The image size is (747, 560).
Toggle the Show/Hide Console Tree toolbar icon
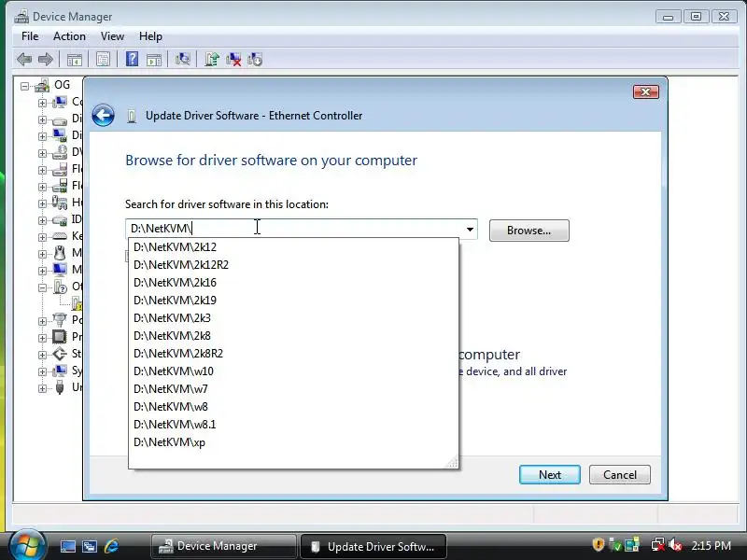pos(75,60)
